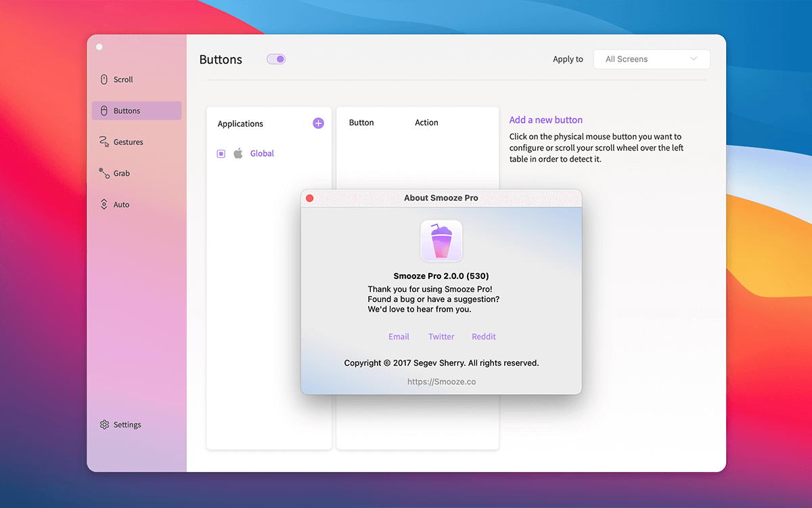Click the Scroll mouse icon in sidebar
Viewport: 812px width, 508px height.
click(104, 79)
